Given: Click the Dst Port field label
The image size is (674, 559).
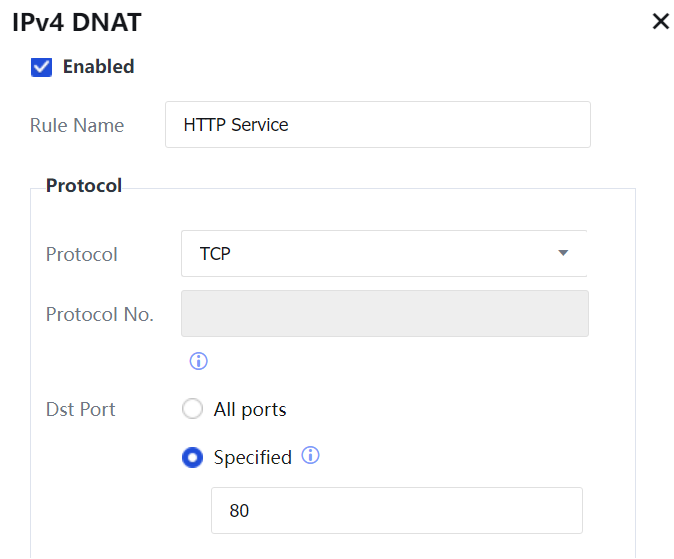Looking at the screenshot, I should coord(81,409).
